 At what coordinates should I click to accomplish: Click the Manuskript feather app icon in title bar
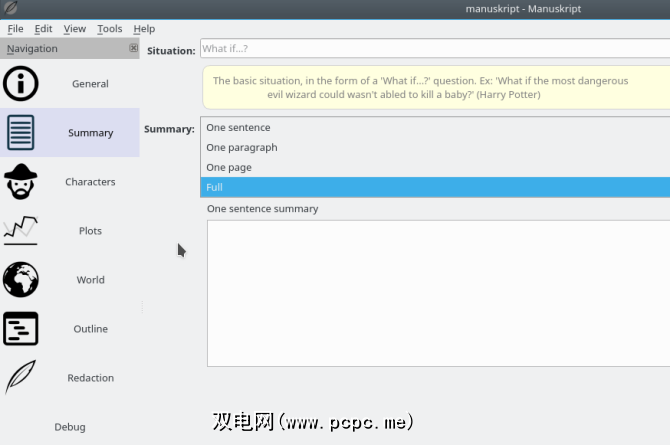pos(11,8)
